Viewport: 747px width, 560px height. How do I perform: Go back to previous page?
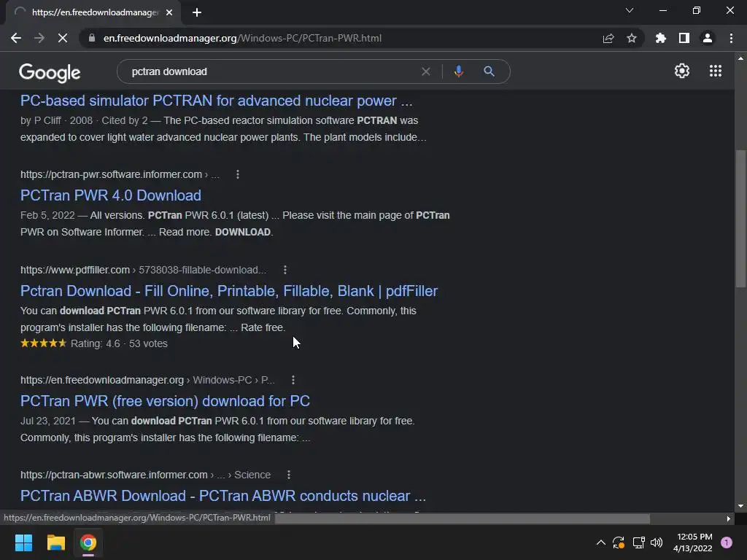click(16, 38)
